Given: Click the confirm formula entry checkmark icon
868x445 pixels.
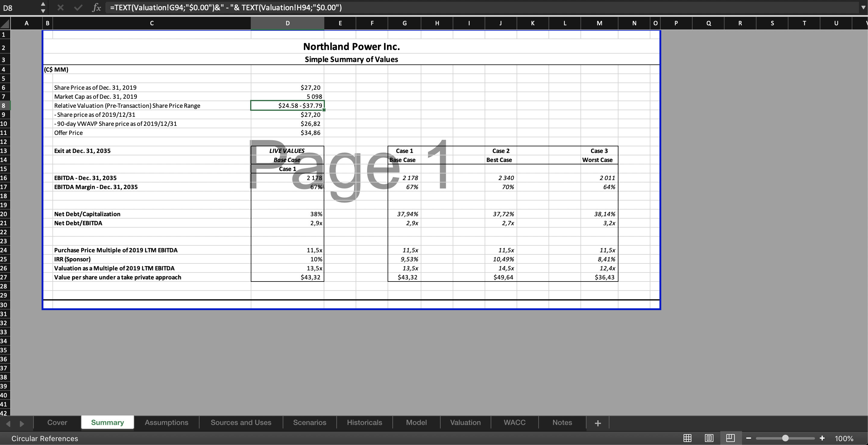Looking at the screenshot, I should [78, 8].
